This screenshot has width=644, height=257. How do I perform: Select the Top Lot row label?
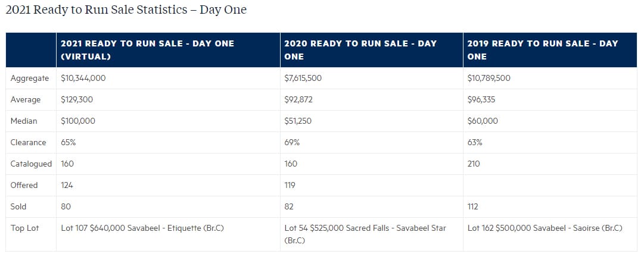24,228
